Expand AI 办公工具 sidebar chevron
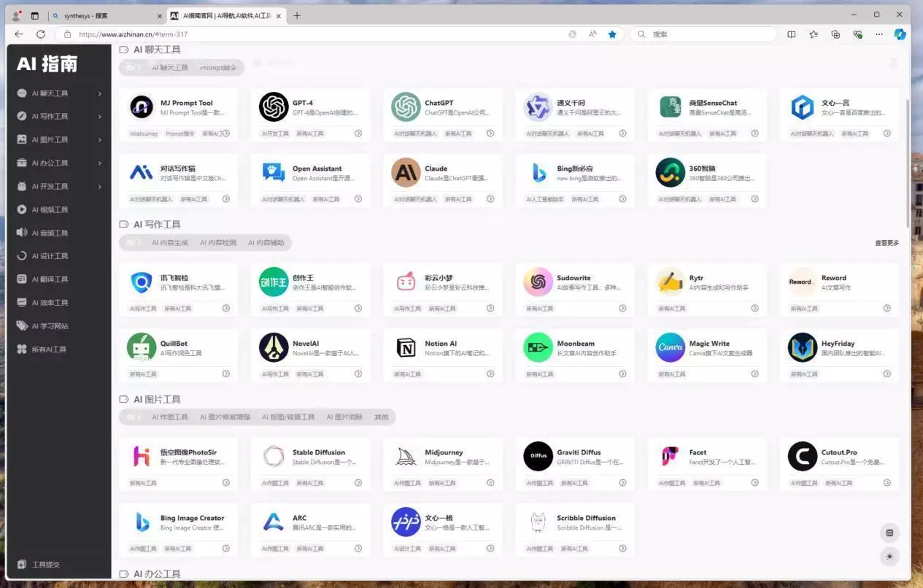 (100, 163)
